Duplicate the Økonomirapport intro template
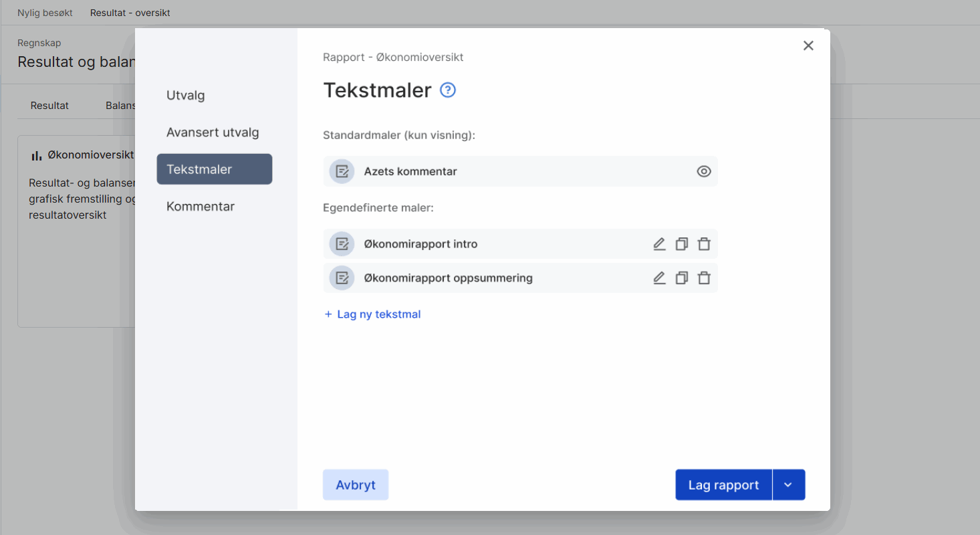The width and height of the screenshot is (980, 535). click(x=681, y=244)
